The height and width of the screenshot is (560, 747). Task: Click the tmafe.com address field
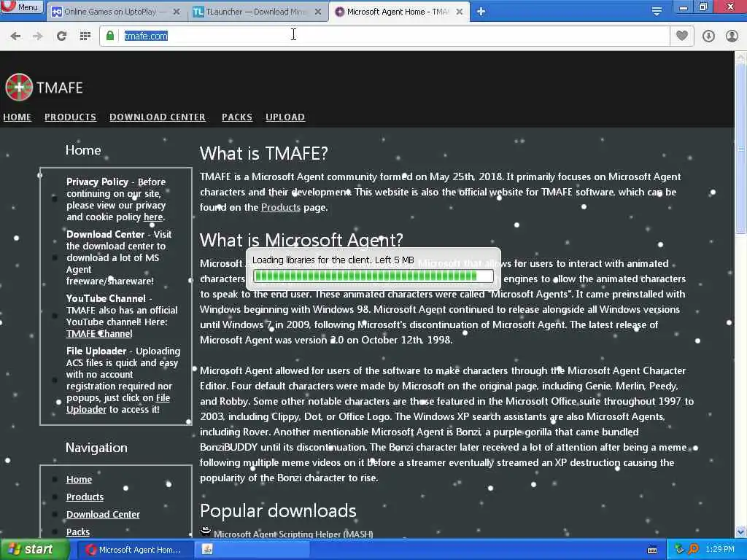point(384,36)
